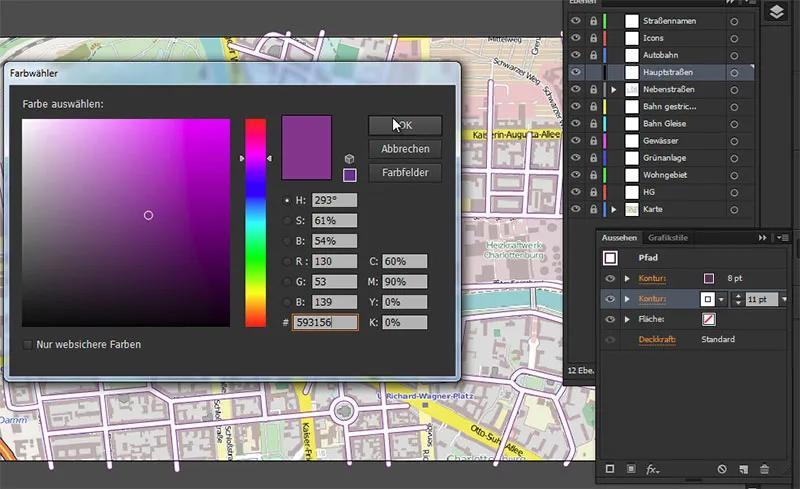
Task: Delete selected item with trash icon
Action: [764, 469]
